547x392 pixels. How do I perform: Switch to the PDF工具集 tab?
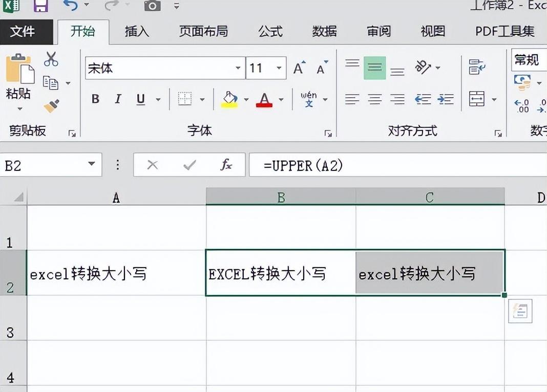point(505,32)
